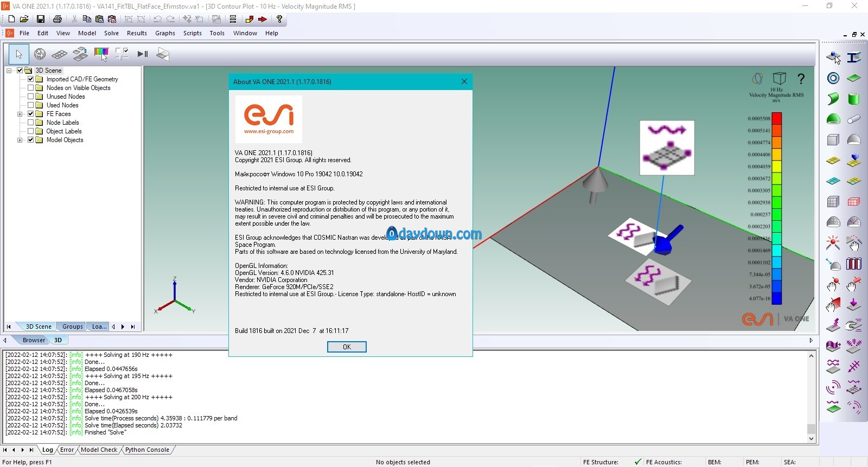Enable Used Nodes checkbox
The image size is (868, 467).
click(x=31, y=105)
